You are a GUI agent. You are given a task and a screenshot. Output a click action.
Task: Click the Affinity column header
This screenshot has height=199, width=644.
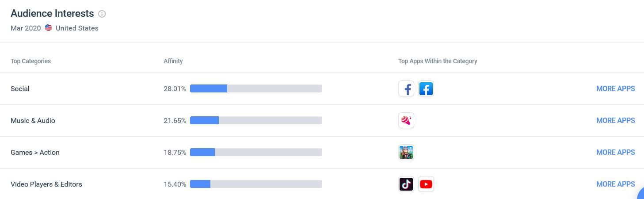pyautogui.click(x=173, y=61)
